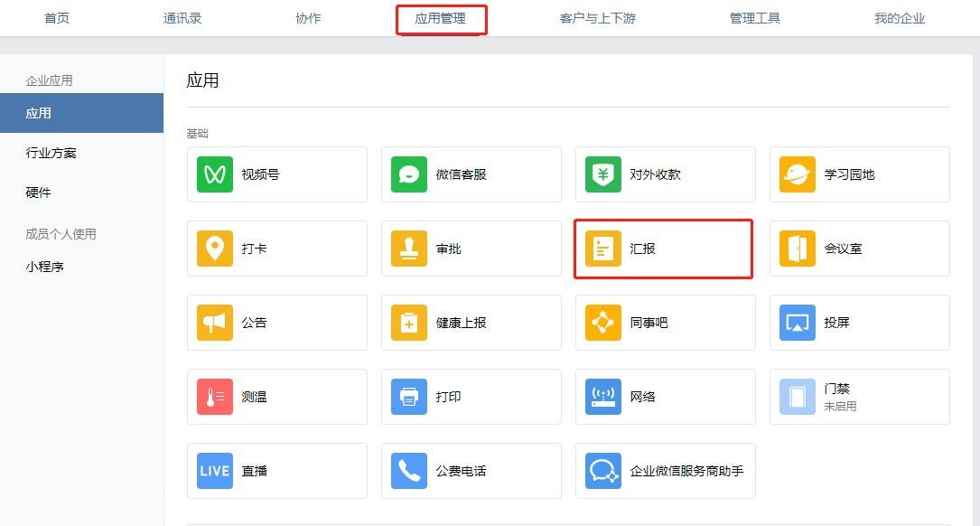The height and width of the screenshot is (526, 980).
Task: Open the 健康上报 clipboard icon
Action: pyautogui.click(x=409, y=323)
